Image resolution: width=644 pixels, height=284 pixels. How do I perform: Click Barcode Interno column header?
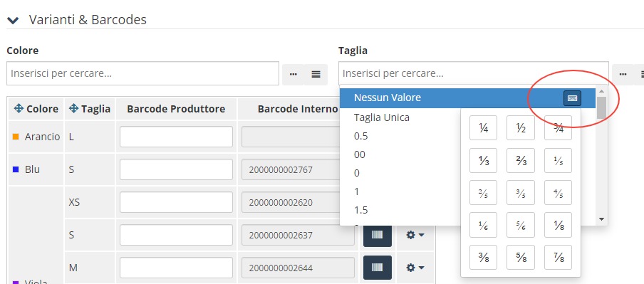point(298,109)
